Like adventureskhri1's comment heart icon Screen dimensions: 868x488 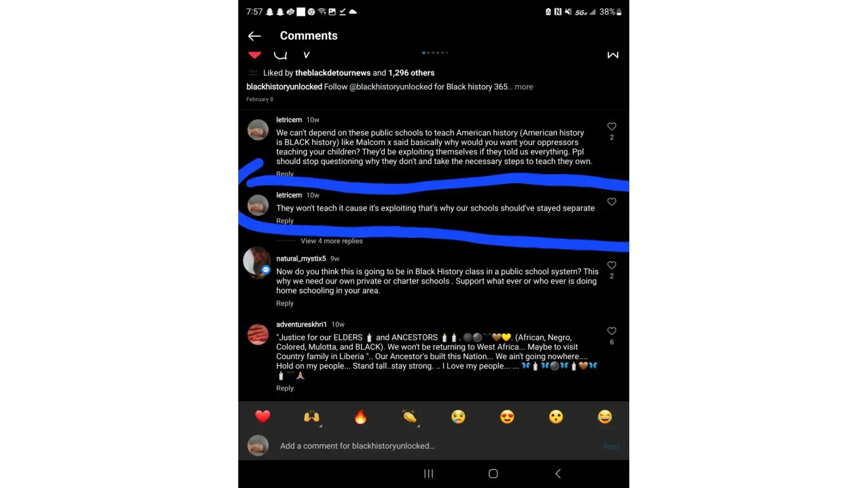(x=611, y=331)
